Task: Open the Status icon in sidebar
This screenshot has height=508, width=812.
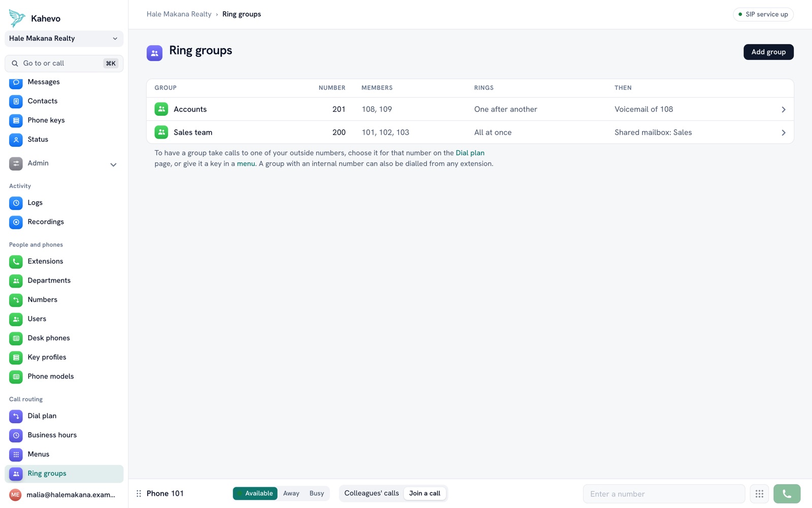Action: 16,140
